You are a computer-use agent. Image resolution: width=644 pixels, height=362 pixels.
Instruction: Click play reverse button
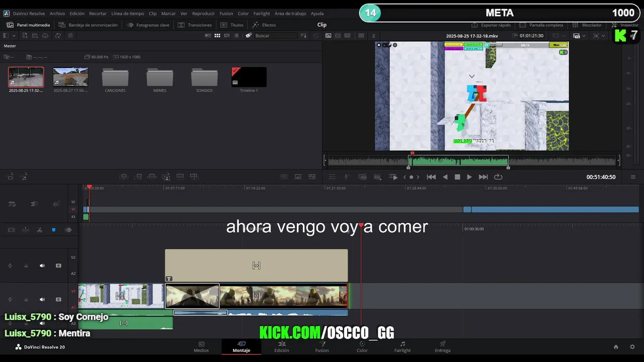[x=445, y=177]
